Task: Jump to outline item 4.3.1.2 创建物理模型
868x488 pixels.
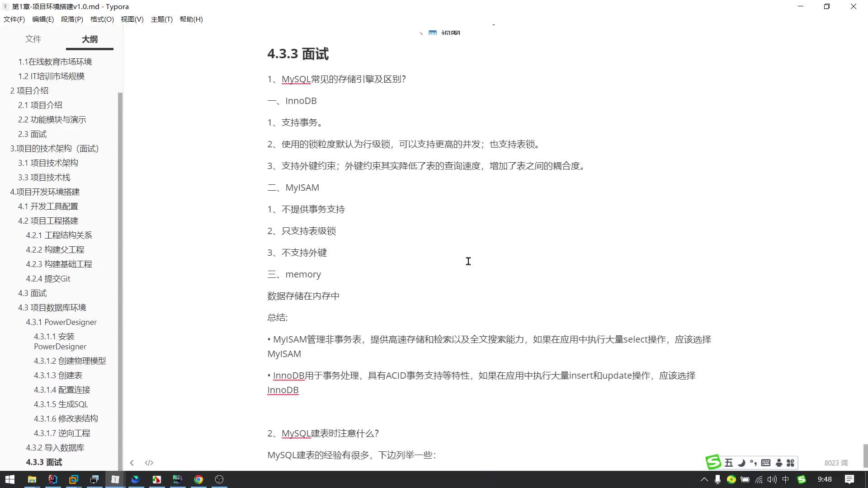Action: pos(70,361)
